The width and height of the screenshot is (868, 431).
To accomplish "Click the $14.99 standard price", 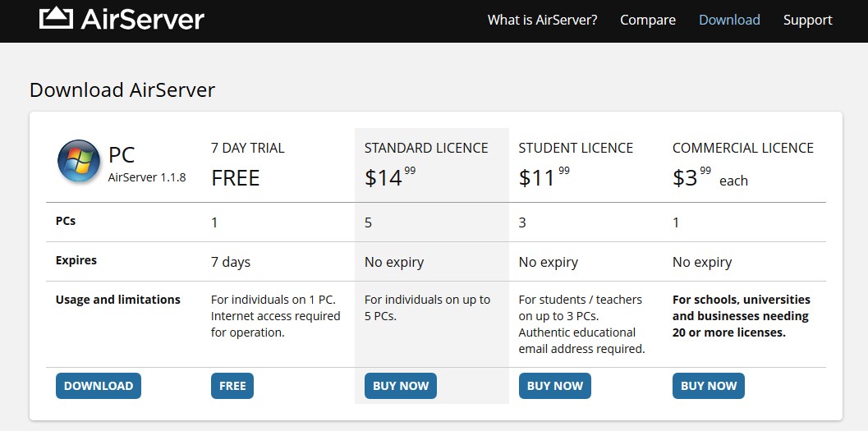I will (x=389, y=177).
